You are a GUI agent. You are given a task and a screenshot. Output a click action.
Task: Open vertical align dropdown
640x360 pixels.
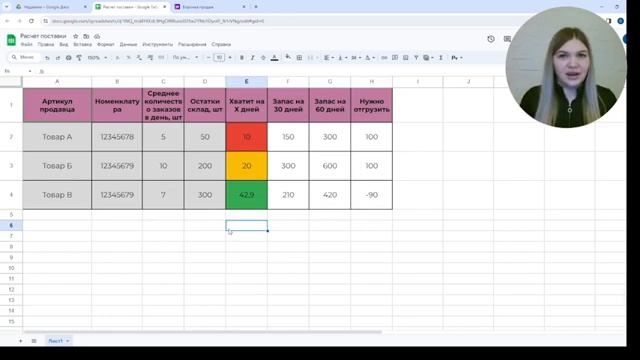point(342,58)
